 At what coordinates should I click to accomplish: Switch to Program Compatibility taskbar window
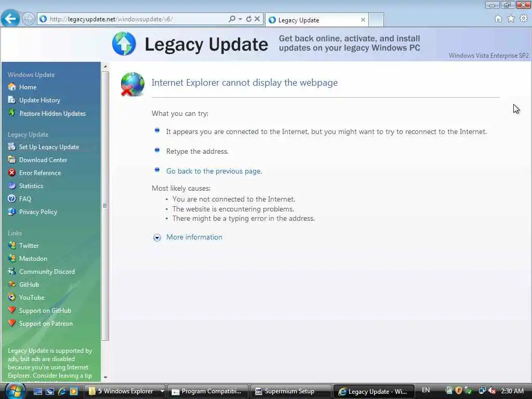click(208, 391)
